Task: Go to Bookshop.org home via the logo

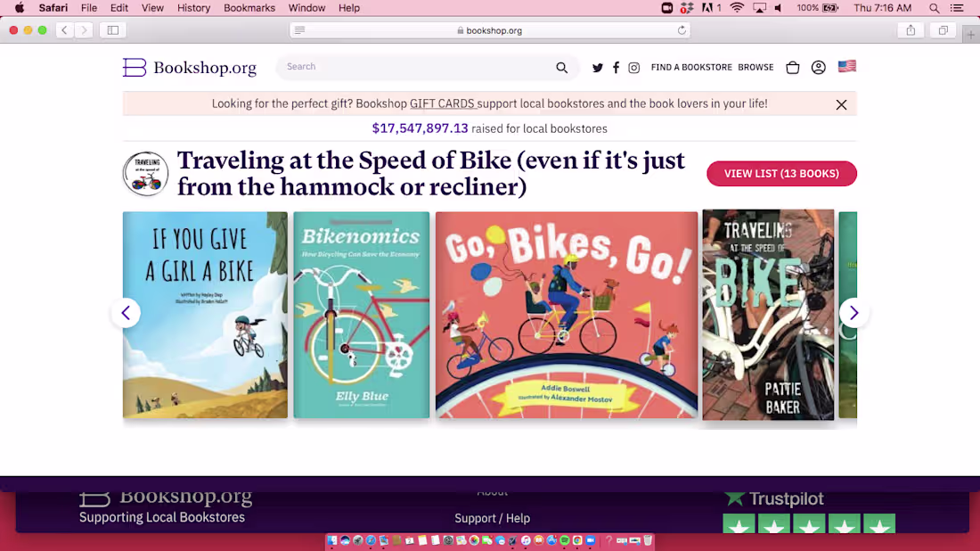Action: click(190, 68)
